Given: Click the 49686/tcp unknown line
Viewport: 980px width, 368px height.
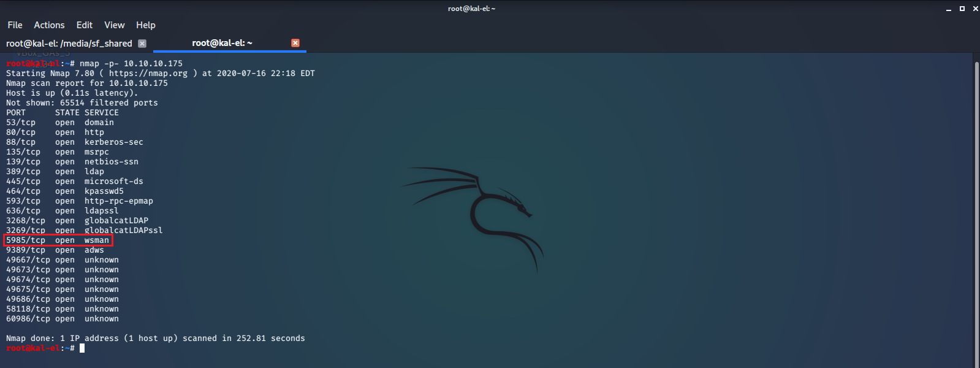Looking at the screenshot, I should coord(63,299).
